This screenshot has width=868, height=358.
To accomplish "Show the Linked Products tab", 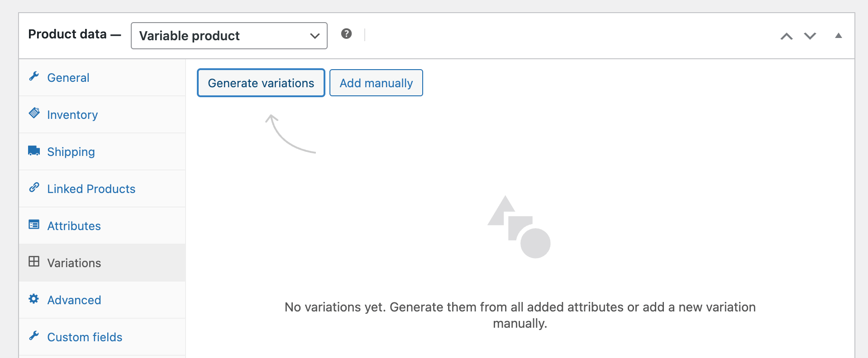I will click(91, 189).
